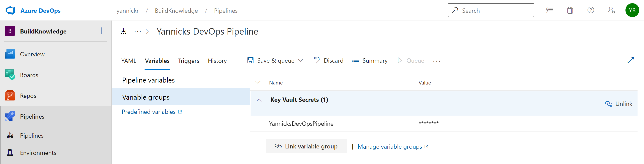Open the work items list icon
The height and width of the screenshot is (164, 644).
549,10
